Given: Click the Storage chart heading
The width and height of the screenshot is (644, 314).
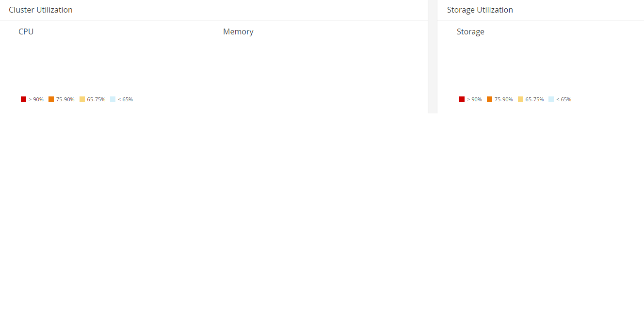Looking at the screenshot, I should 470,31.
